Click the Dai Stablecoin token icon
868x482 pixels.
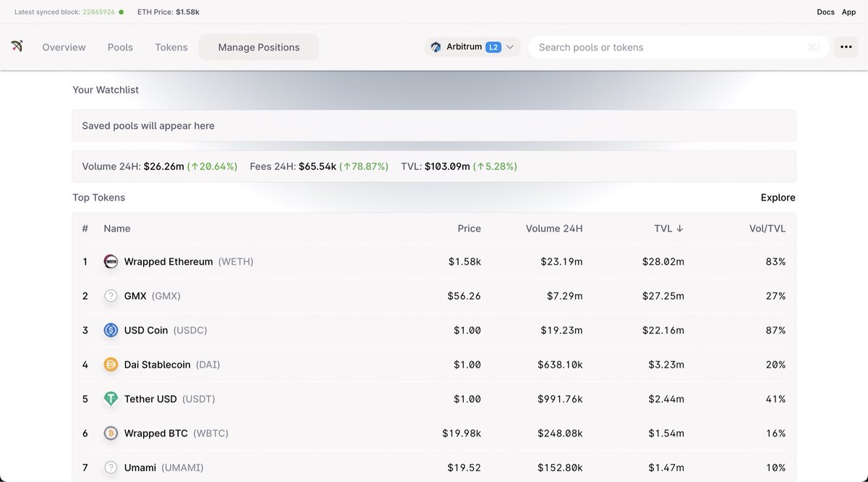click(111, 365)
